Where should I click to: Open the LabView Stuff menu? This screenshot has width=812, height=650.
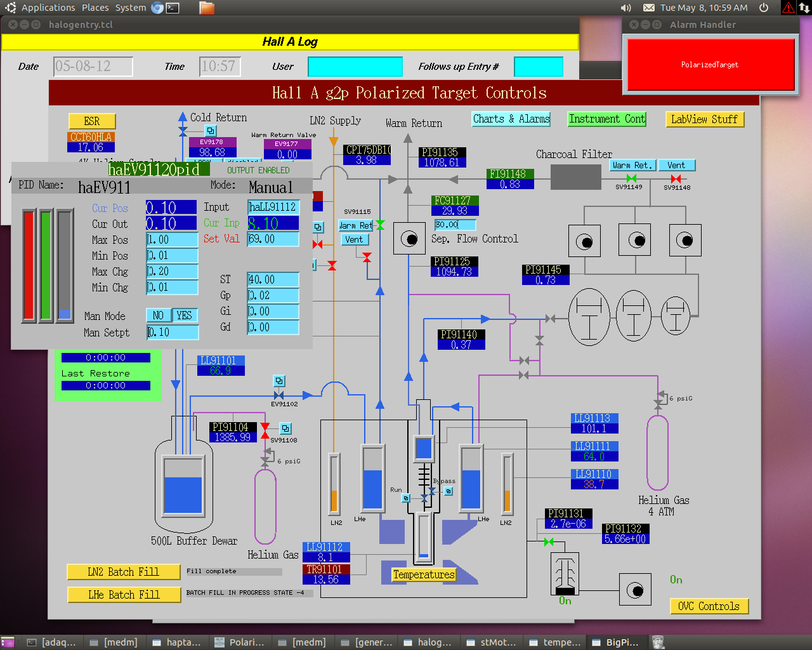[x=704, y=119]
